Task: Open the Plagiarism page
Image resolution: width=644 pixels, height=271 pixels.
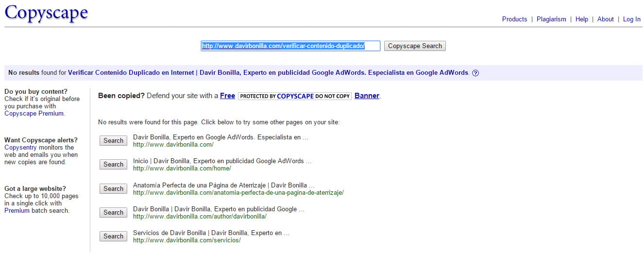Action: [551, 19]
